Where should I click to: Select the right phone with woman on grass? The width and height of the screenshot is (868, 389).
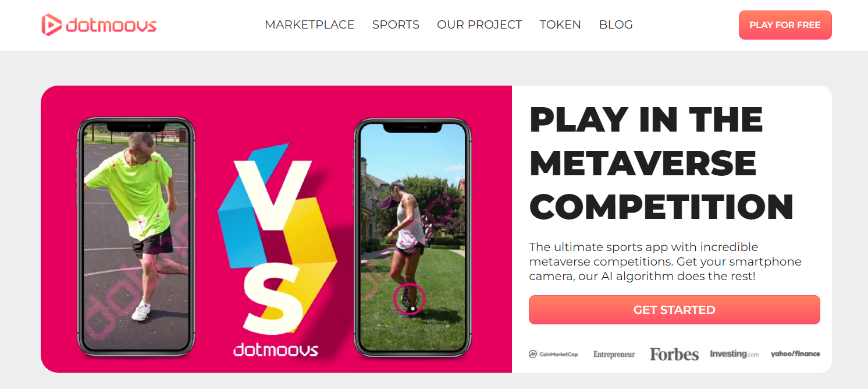point(412,238)
